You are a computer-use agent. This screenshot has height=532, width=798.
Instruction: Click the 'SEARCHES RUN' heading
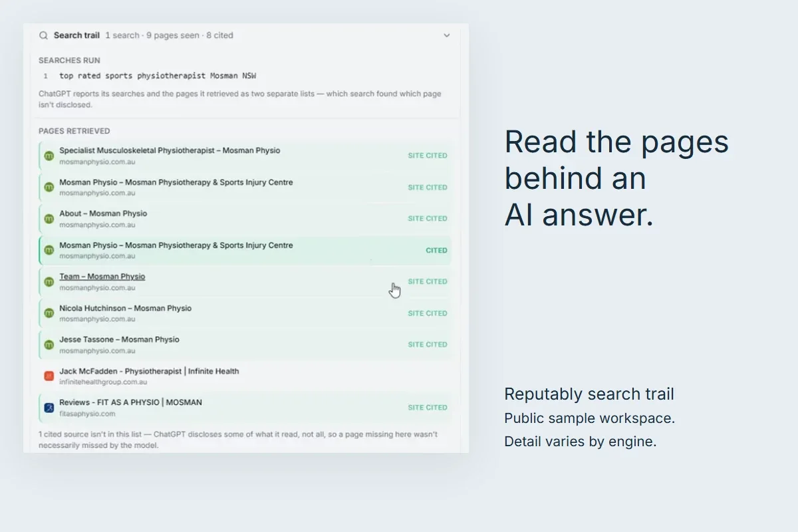click(x=69, y=61)
